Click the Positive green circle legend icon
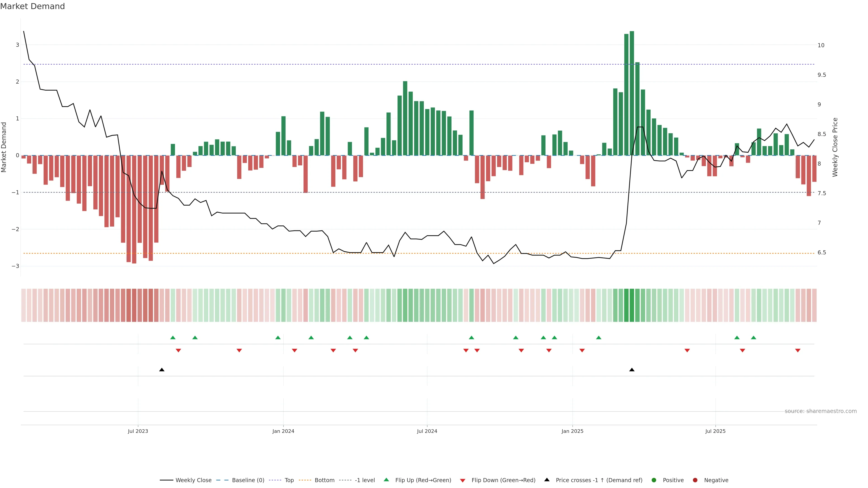The image size is (868, 488). (x=654, y=480)
